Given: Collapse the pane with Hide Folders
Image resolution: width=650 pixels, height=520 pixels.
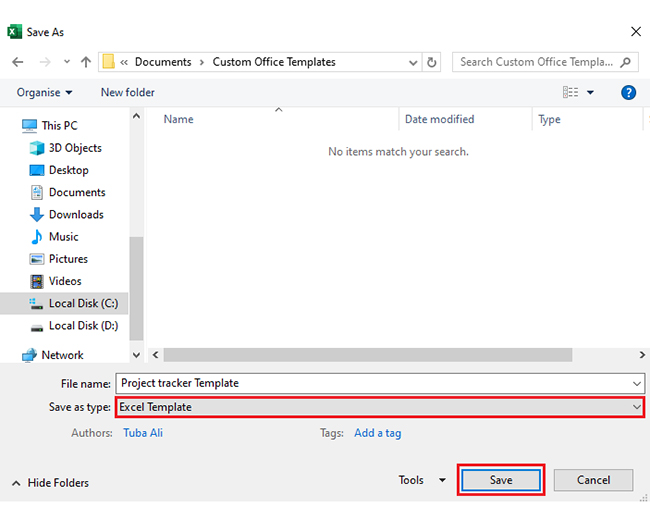Looking at the screenshot, I should (x=50, y=483).
